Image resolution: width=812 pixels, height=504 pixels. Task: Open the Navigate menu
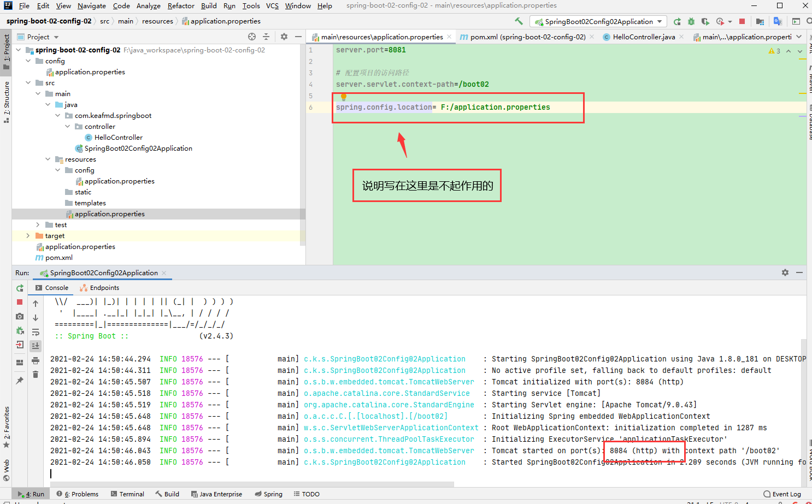click(x=91, y=6)
